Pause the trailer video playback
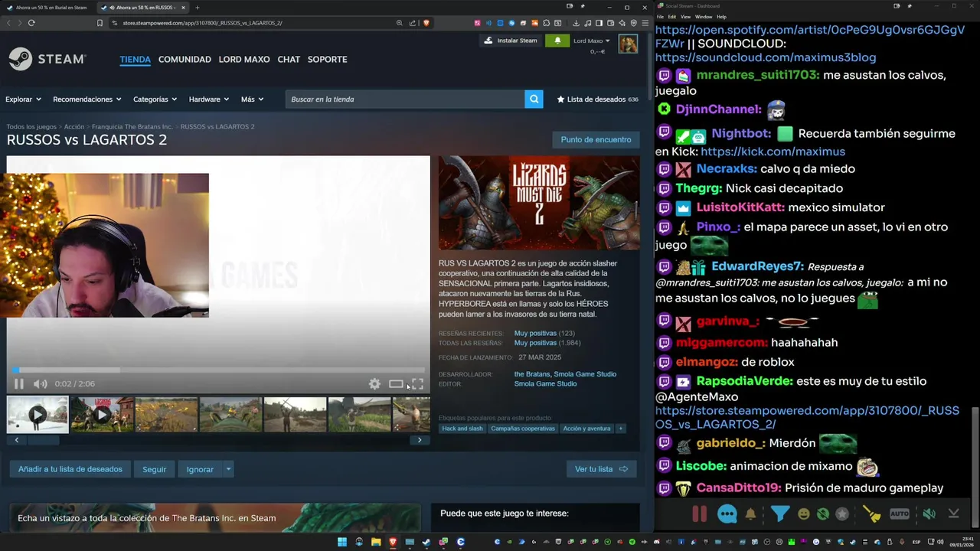This screenshot has height=551, width=980. [19, 384]
